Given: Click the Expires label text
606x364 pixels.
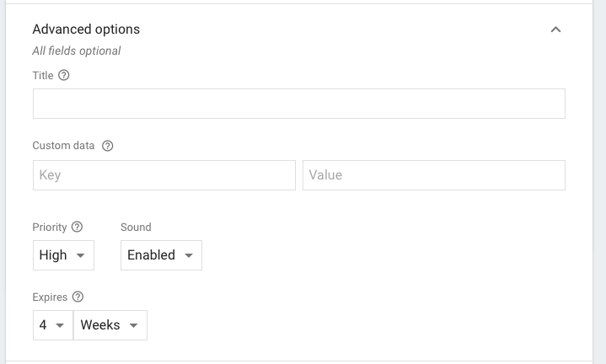Looking at the screenshot, I should point(50,297).
